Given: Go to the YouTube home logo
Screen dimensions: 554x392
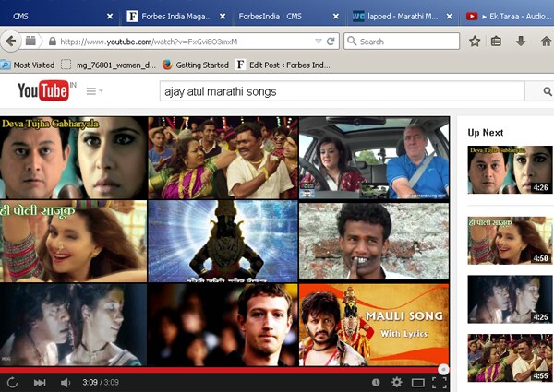Looking at the screenshot, I should pos(42,90).
